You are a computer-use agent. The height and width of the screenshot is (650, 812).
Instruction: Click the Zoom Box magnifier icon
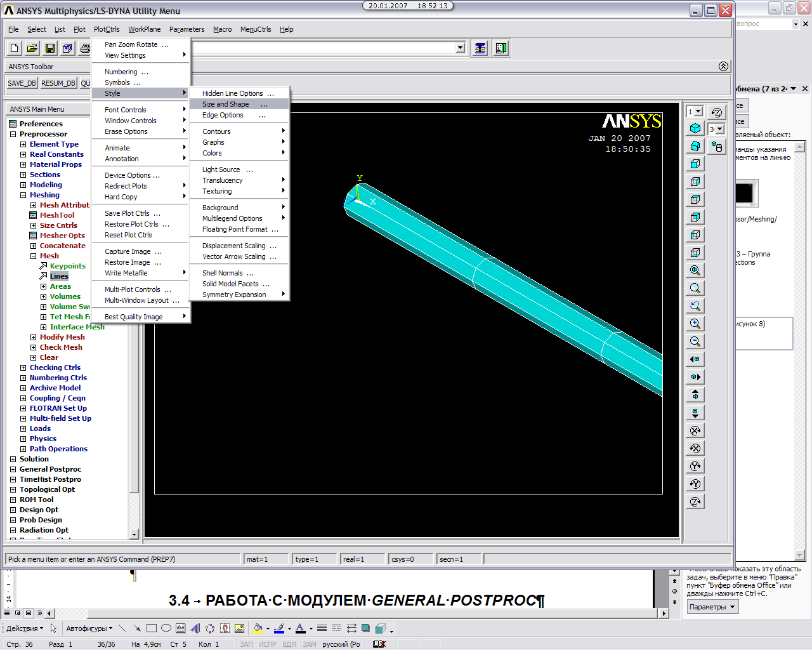[x=695, y=288]
